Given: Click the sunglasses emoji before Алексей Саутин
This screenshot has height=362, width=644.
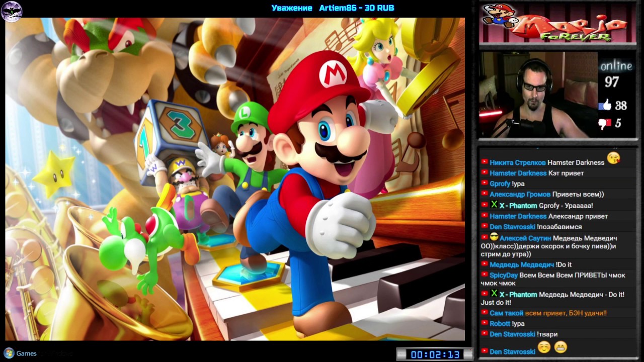Looking at the screenshot, I should [x=494, y=237].
